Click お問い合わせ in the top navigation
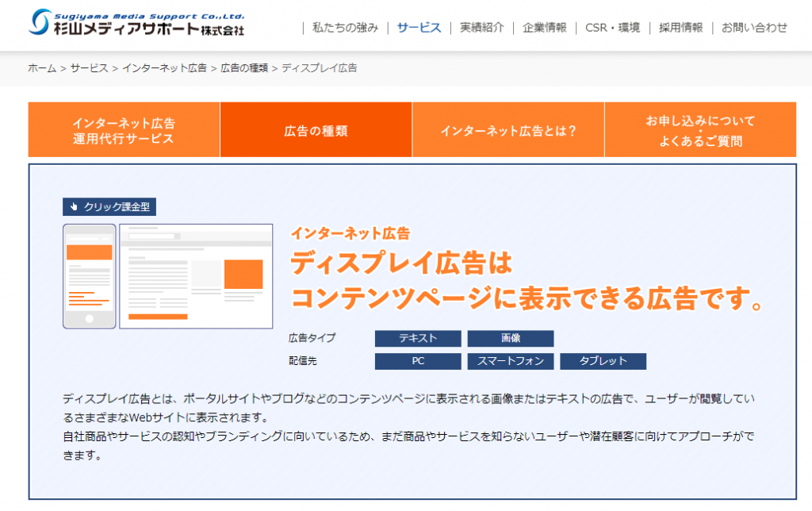 click(754, 28)
